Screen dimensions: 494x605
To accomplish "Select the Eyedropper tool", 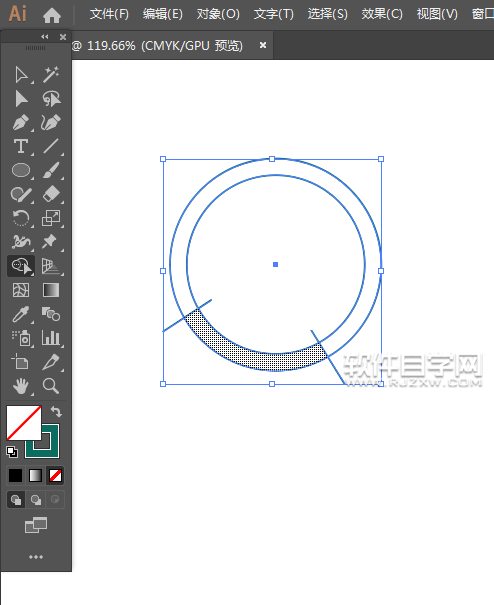I will (21, 314).
